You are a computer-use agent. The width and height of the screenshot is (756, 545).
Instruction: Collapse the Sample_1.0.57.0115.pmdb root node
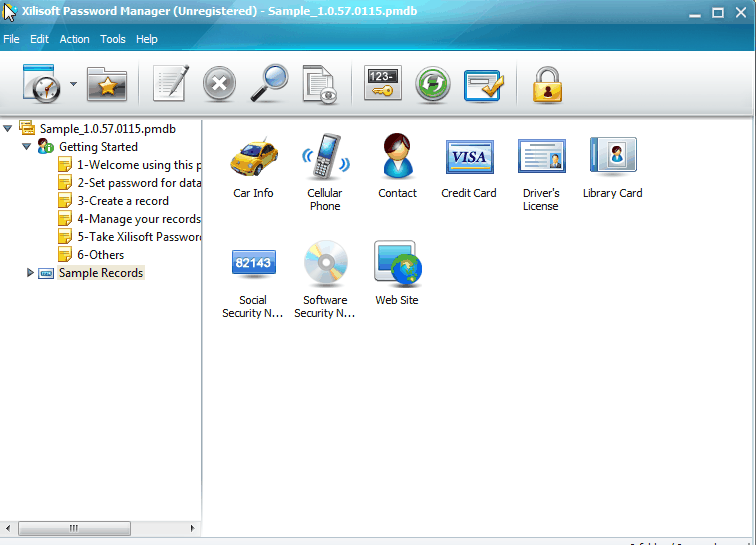click(8, 128)
